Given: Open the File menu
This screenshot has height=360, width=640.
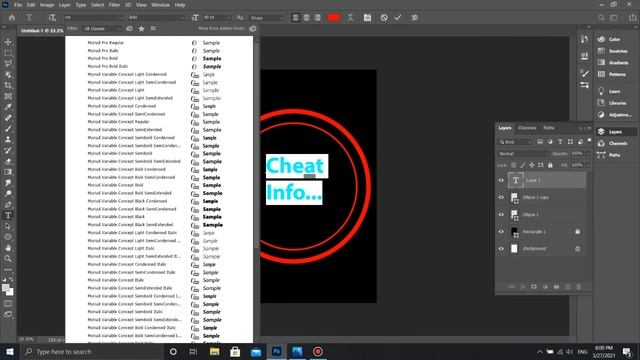Looking at the screenshot, I should (18, 5).
